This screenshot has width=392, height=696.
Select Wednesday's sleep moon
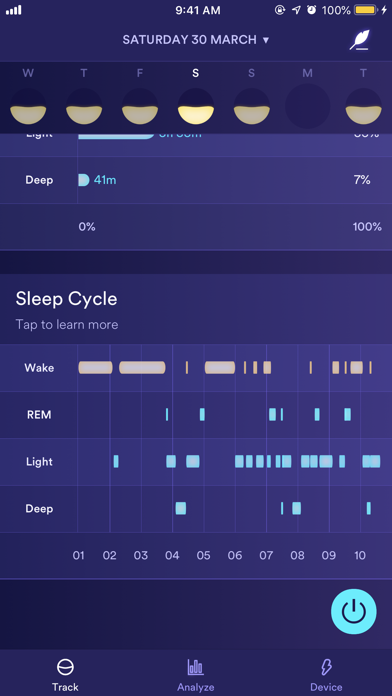[28, 107]
